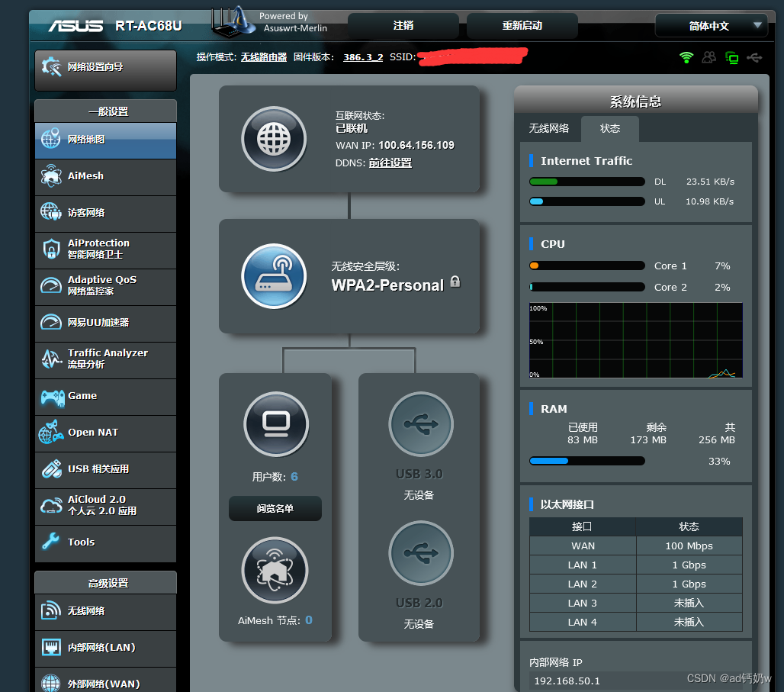
Task: Click the LAN port icon in sidebar
Action: tap(51, 647)
